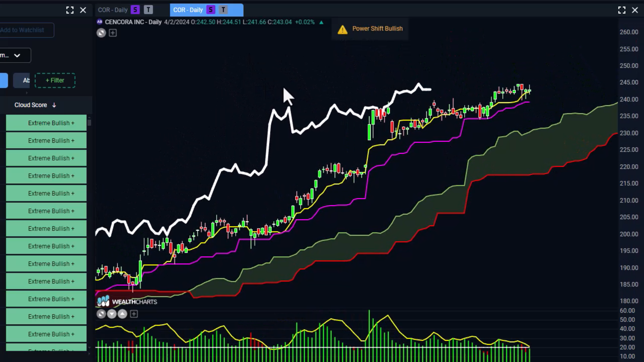Open the Power Shift Bullish alert
Viewport: 644px width, 362px height.
click(x=370, y=29)
